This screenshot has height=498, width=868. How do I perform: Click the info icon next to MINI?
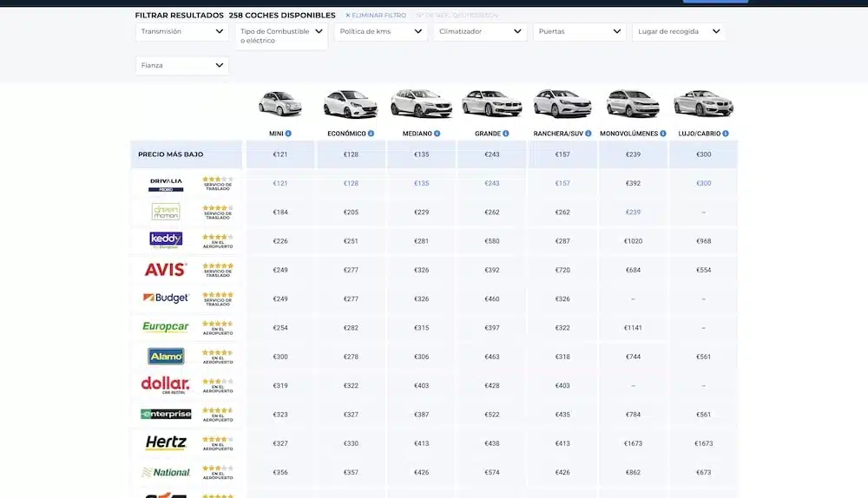click(x=288, y=134)
